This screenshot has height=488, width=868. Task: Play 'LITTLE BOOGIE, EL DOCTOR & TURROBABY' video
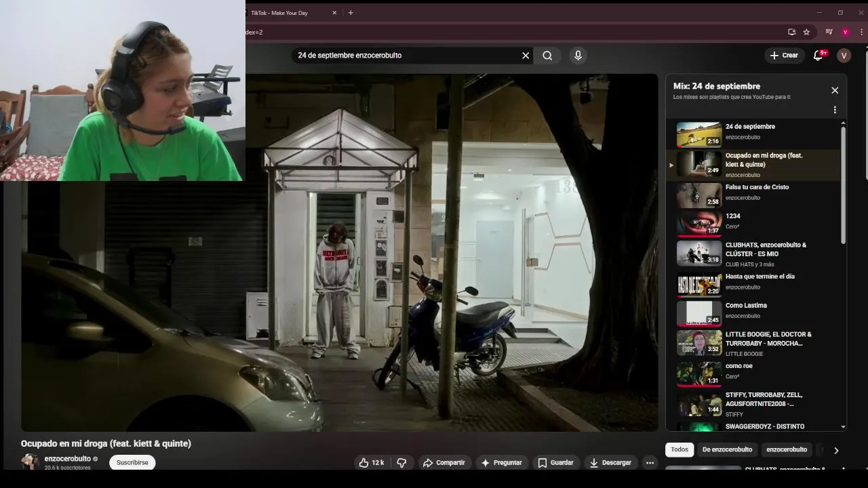tap(754, 343)
